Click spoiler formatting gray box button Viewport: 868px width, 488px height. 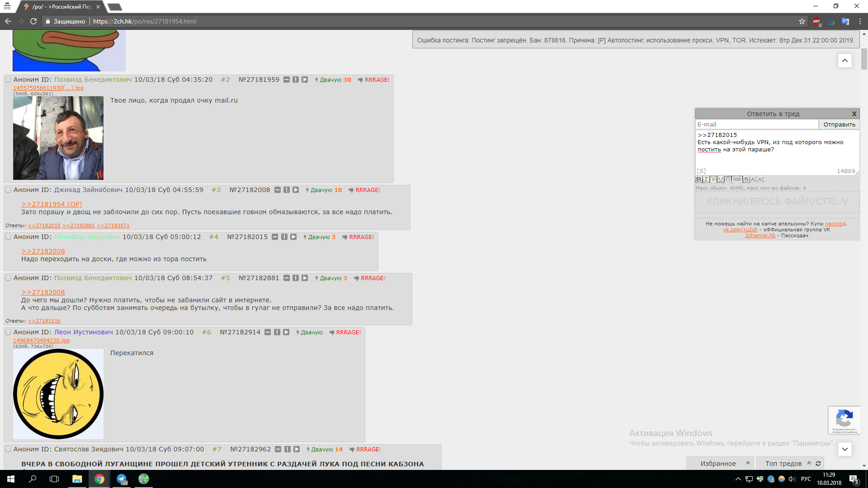pyautogui.click(x=737, y=179)
